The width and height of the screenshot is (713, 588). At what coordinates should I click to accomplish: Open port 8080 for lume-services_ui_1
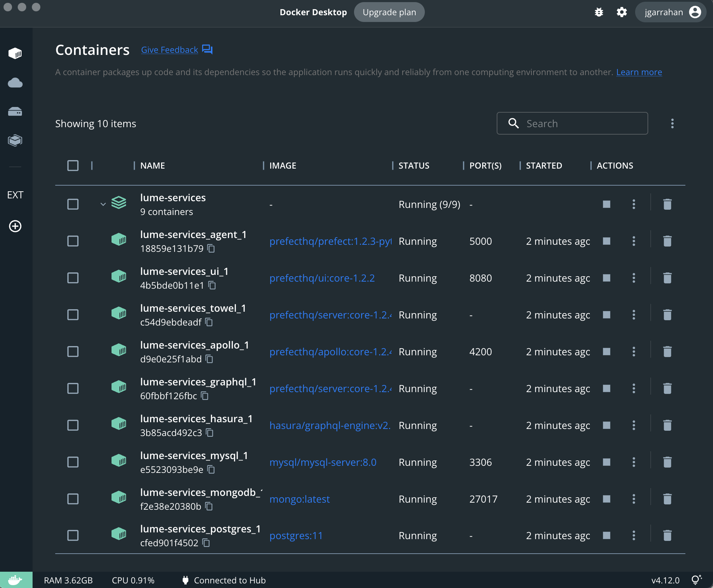pos(480,278)
